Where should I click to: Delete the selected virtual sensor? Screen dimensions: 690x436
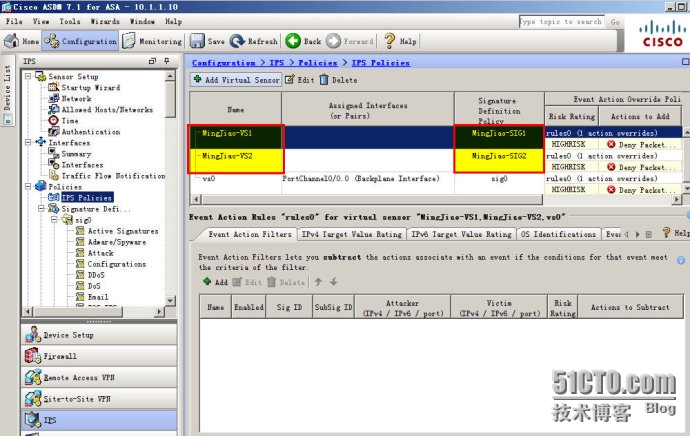(338, 80)
